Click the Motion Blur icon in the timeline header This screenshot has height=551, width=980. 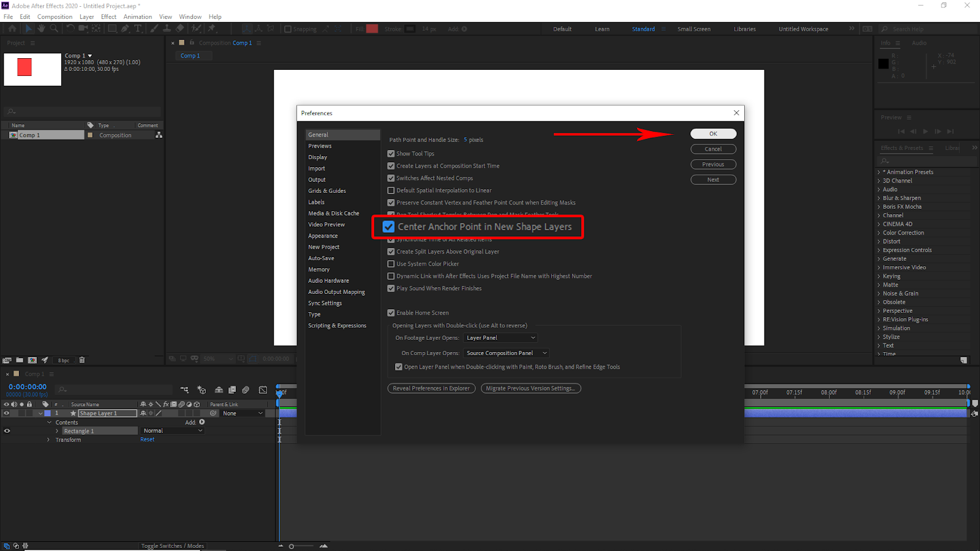point(246,389)
